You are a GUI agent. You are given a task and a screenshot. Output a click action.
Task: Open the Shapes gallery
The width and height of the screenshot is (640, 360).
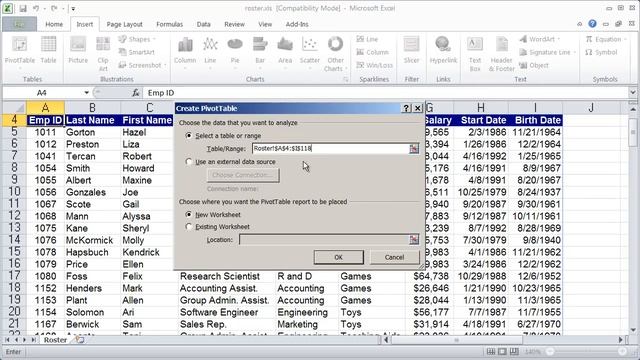[137, 39]
